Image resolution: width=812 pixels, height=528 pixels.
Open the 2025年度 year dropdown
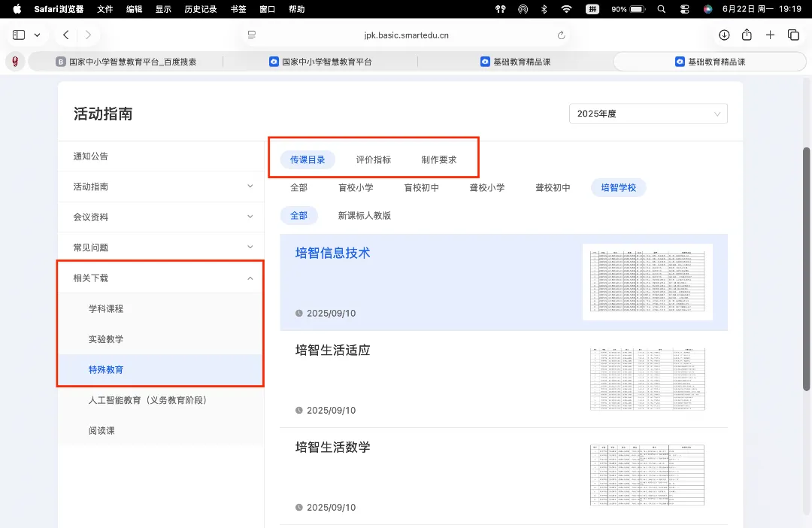(648, 114)
